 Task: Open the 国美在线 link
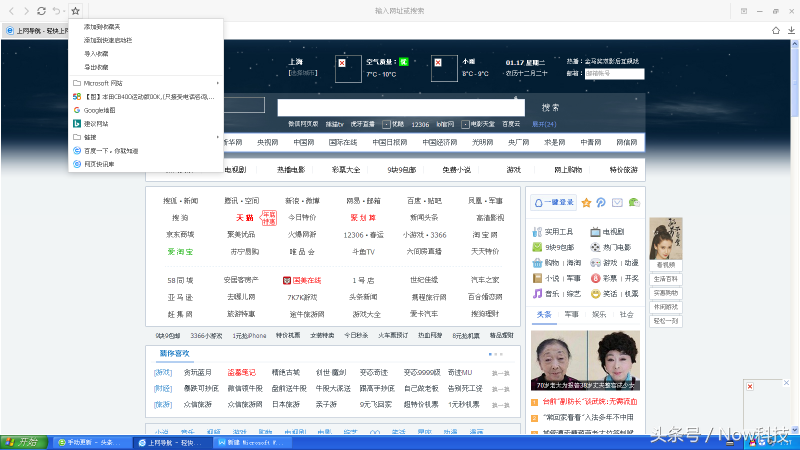click(302, 280)
